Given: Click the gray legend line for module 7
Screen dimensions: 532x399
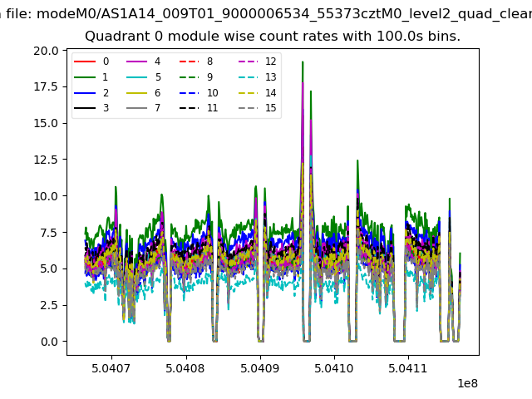Looking at the screenshot, I should (x=136, y=108).
